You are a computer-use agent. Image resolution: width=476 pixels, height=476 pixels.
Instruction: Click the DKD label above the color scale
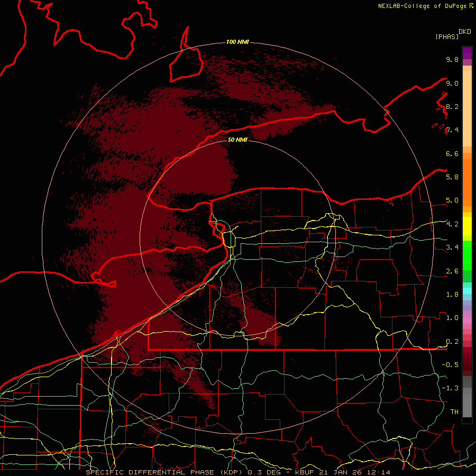click(x=465, y=32)
